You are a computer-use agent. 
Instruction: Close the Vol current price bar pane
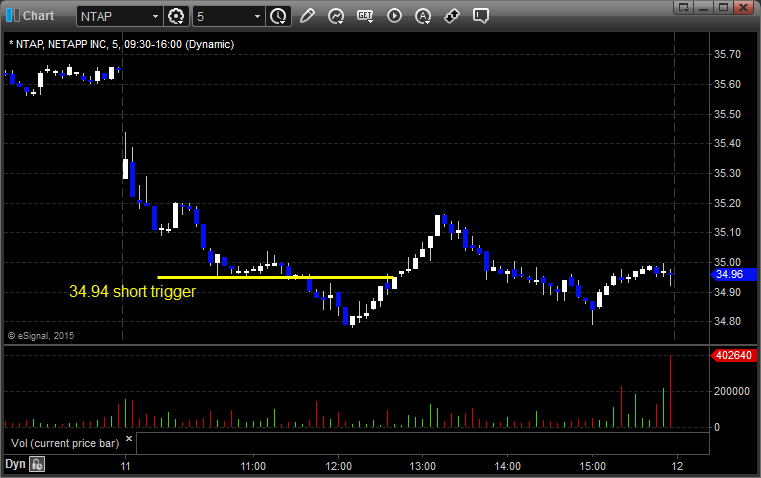click(129, 439)
